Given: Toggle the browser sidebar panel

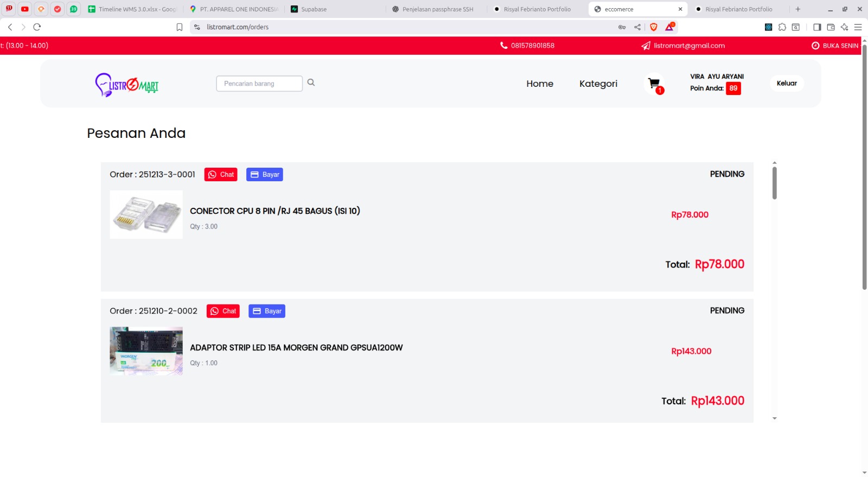Looking at the screenshot, I should (x=817, y=27).
